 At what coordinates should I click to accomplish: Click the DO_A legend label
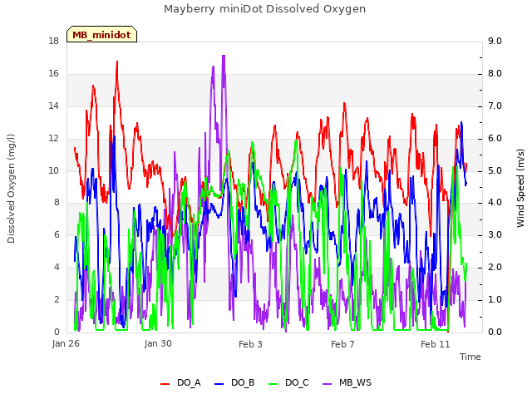pyautogui.click(x=189, y=383)
